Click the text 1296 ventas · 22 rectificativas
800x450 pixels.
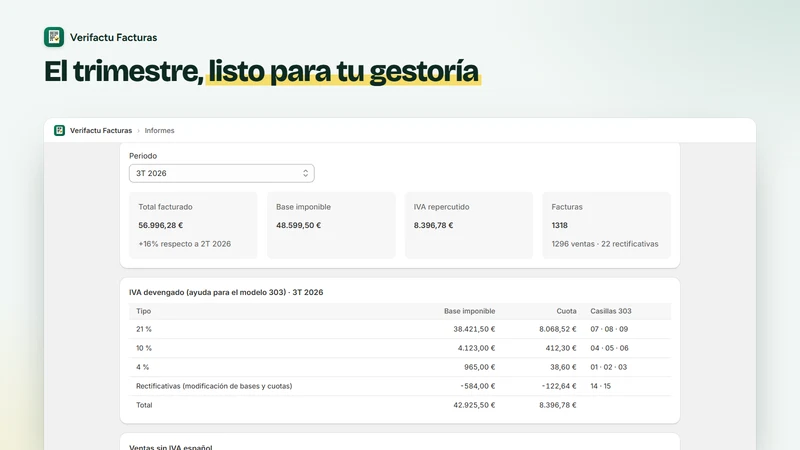tap(605, 244)
